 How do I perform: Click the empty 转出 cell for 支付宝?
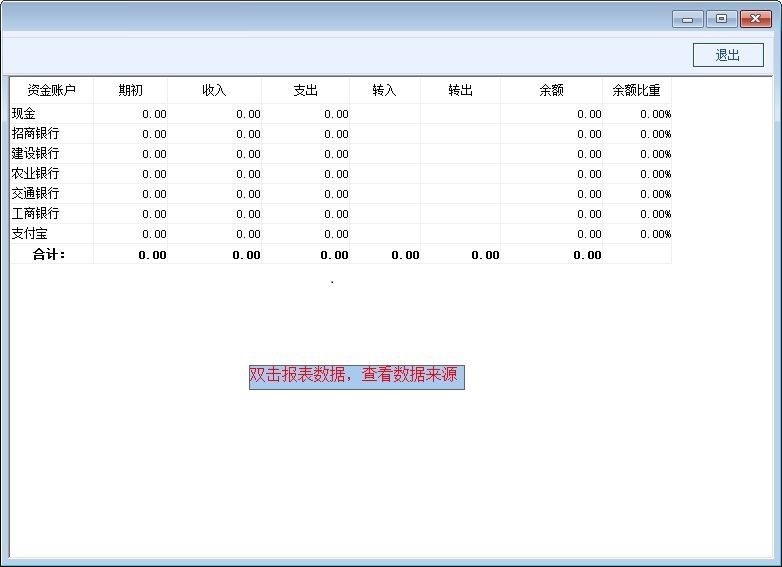[460, 233]
